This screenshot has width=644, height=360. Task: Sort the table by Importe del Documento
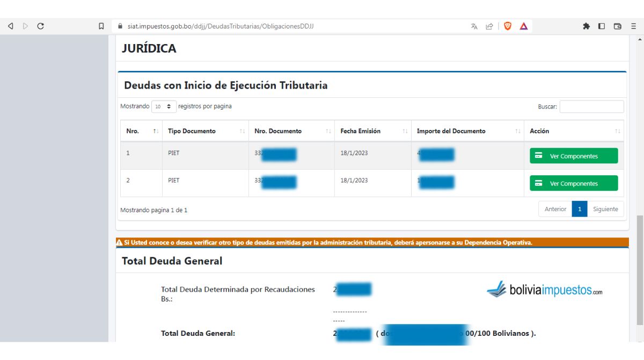pyautogui.click(x=467, y=131)
